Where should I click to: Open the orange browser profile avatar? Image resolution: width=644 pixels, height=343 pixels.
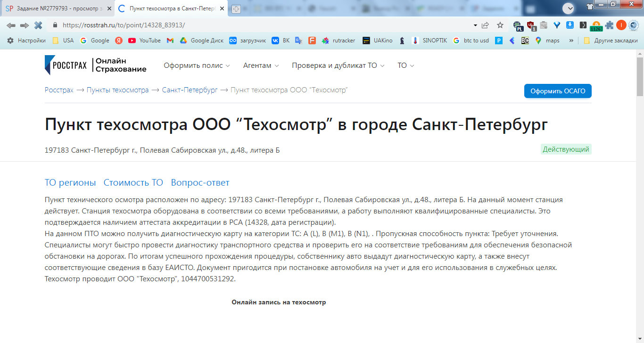click(621, 25)
